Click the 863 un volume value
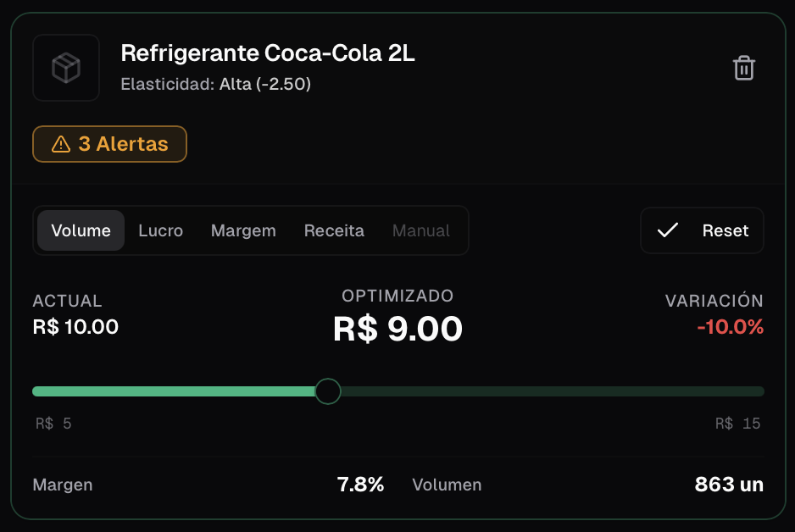 tap(729, 485)
